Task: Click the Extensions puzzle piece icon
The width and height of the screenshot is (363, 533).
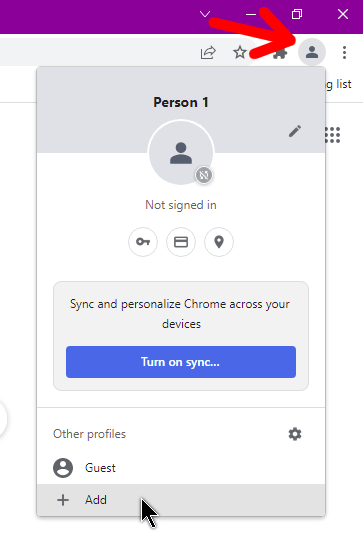Action: pyautogui.click(x=280, y=53)
